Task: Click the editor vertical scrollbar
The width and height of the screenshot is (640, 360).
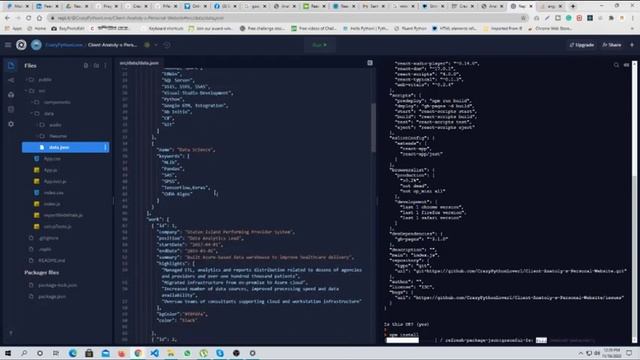Action: [x=373, y=127]
